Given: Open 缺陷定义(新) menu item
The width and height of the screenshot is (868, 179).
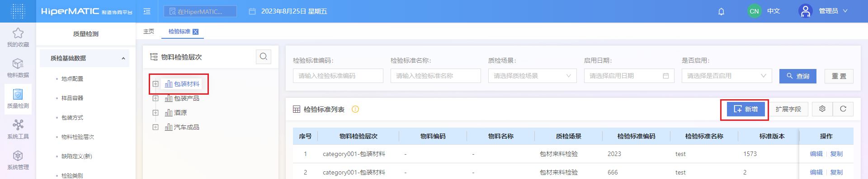Looking at the screenshot, I should [77, 156].
